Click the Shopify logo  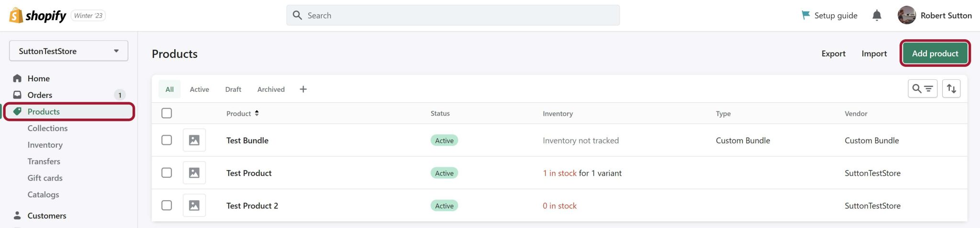(38, 15)
